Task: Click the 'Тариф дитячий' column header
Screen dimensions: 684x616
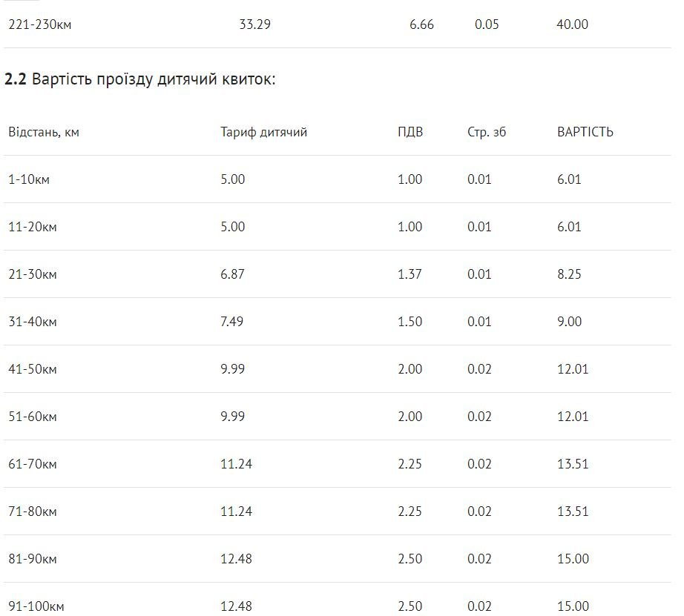Action: [x=263, y=133]
